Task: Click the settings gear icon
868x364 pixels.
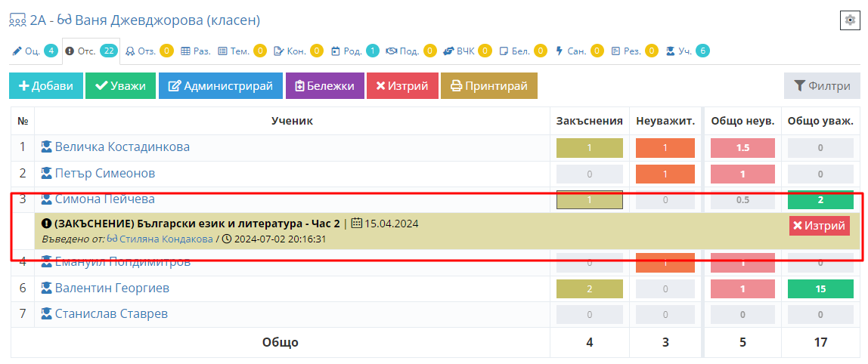Action: click(849, 20)
